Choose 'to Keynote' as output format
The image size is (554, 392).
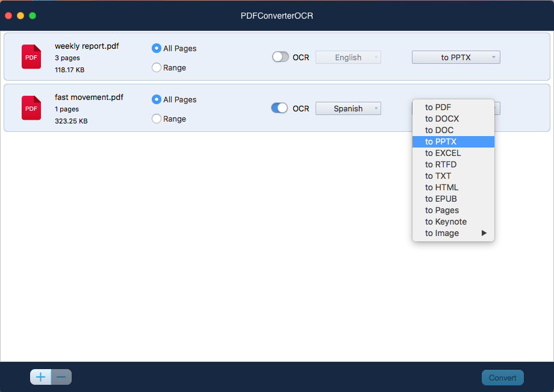[x=446, y=222]
